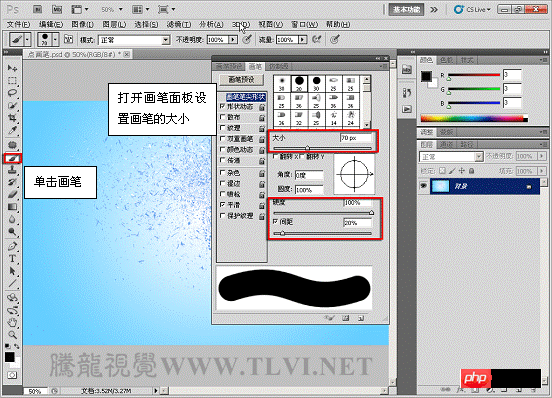Click the foreground color swatch in Color panel
This screenshot has height=398, width=552.
(426, 76)
